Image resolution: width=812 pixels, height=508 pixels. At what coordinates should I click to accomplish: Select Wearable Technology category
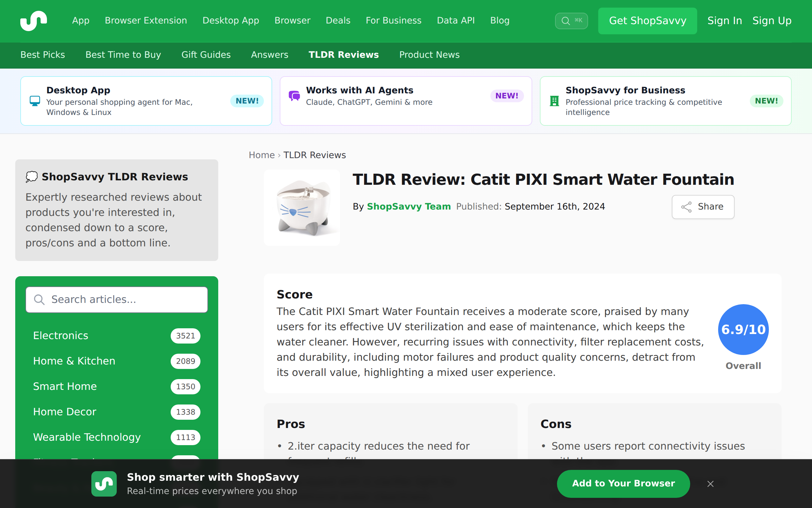[x=117, y=437]
